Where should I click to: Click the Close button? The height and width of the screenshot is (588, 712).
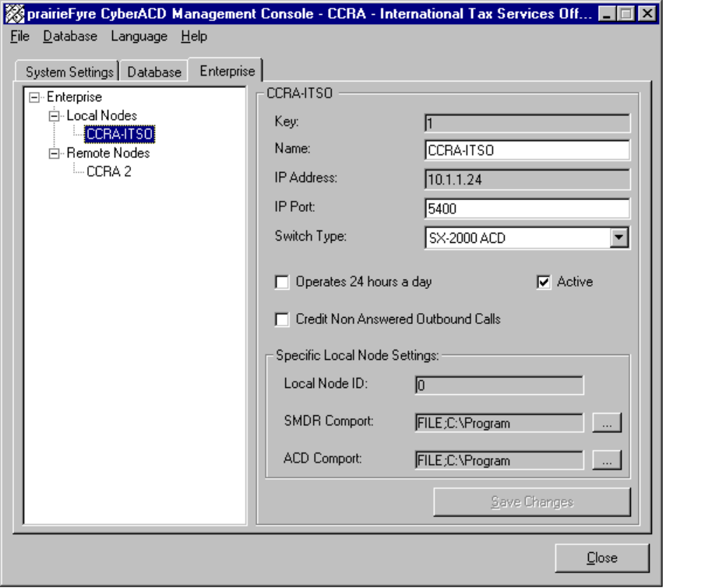click(x=602, y=558)
